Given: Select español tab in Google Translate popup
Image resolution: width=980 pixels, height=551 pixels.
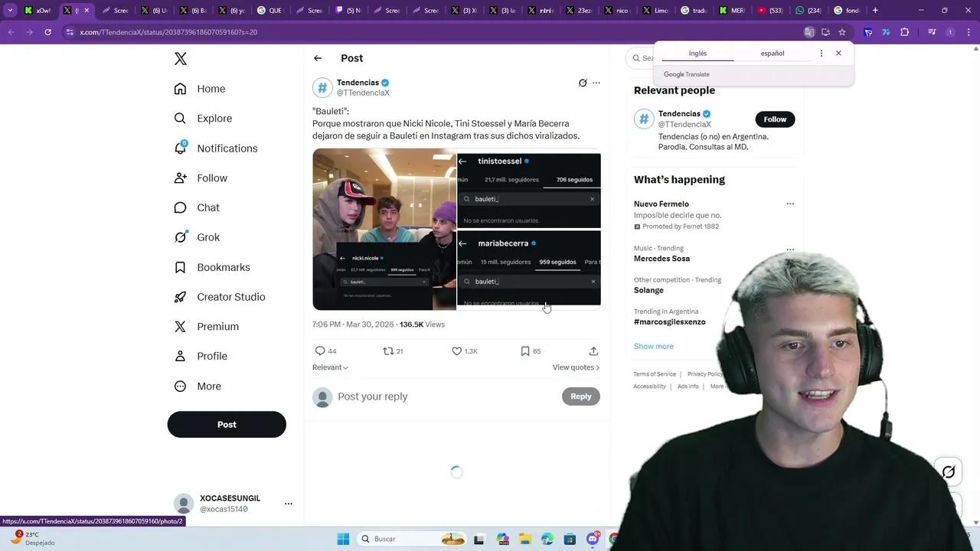Looking at the screenshot, I should [x=772, y=54].
